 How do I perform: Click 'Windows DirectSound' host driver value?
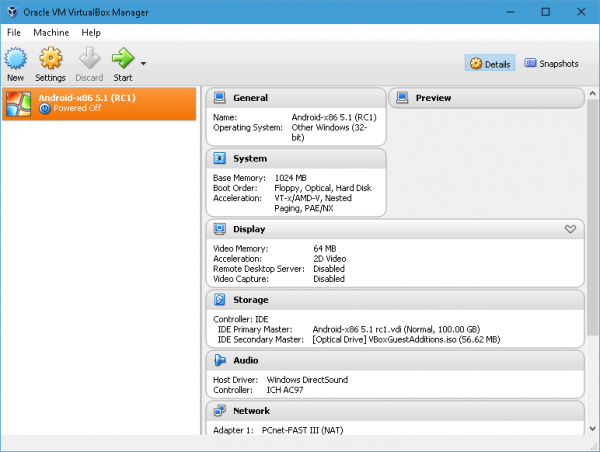click(307, 380)
